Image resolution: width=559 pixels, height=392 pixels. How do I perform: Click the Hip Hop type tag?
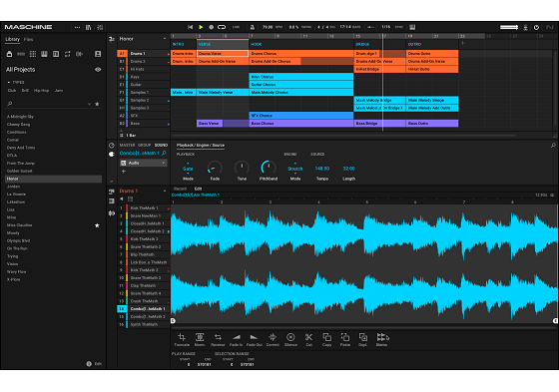[41, 91]
